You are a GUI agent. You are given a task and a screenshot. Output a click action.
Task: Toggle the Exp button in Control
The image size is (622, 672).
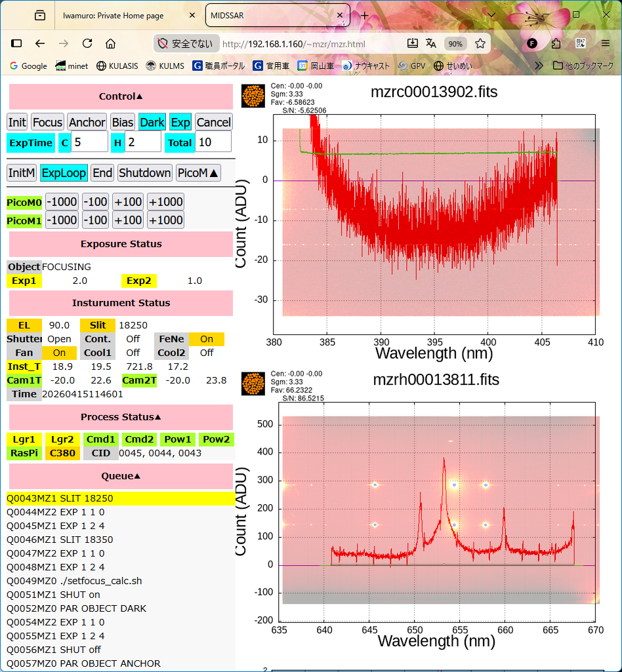click(180, 122)
